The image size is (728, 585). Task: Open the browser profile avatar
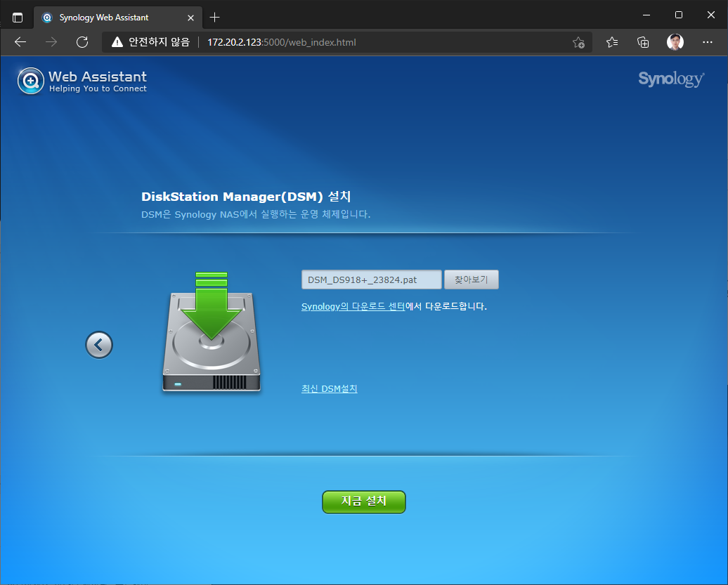675,42
